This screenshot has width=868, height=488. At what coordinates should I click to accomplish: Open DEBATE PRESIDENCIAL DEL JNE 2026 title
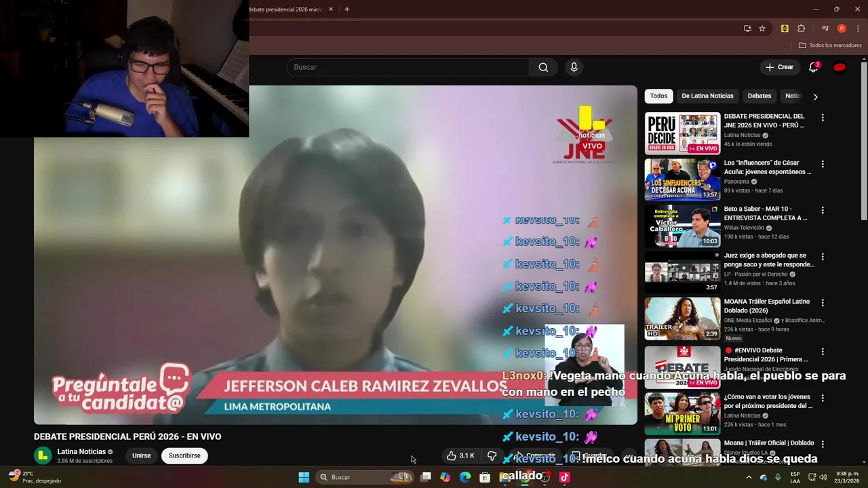(764, 121)
